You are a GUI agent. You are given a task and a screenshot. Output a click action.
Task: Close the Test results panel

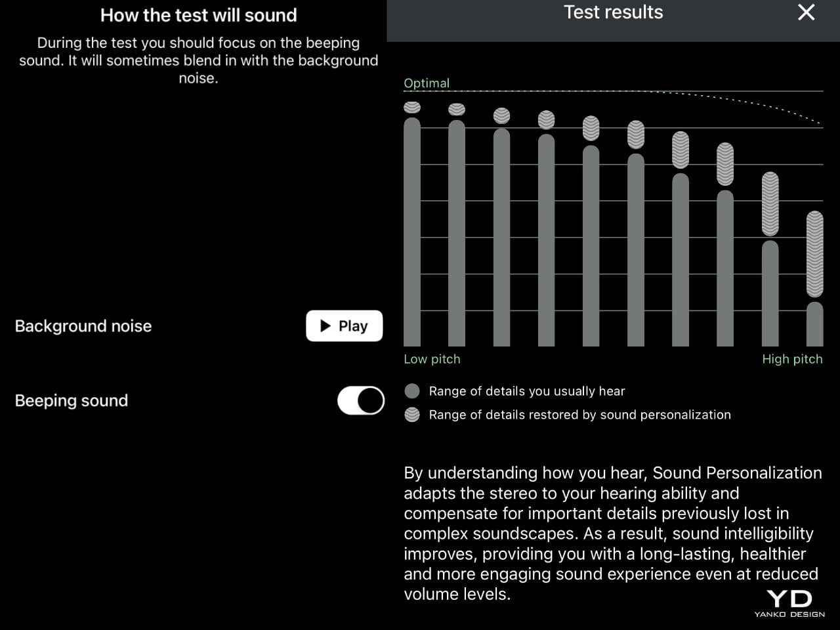click(806, 12)
